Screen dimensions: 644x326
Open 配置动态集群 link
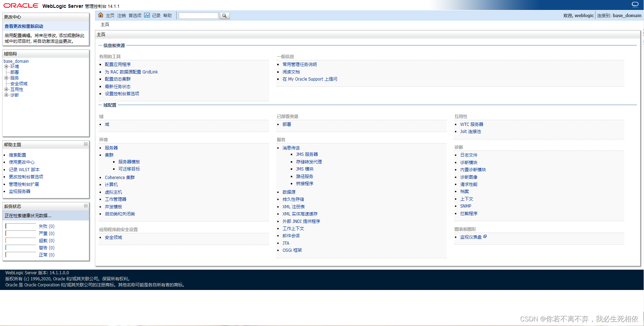point(118,79)
